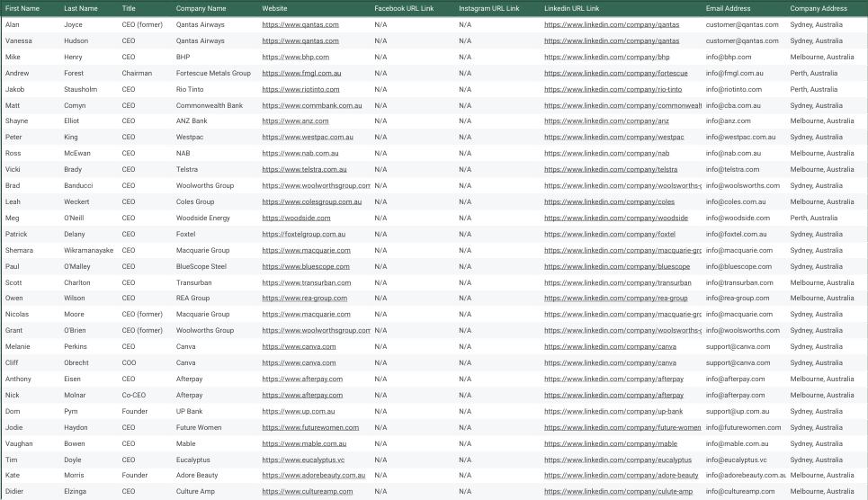Select the First Name column header
Viewport: 868px width, 500px height.
(x=22, y=8)
